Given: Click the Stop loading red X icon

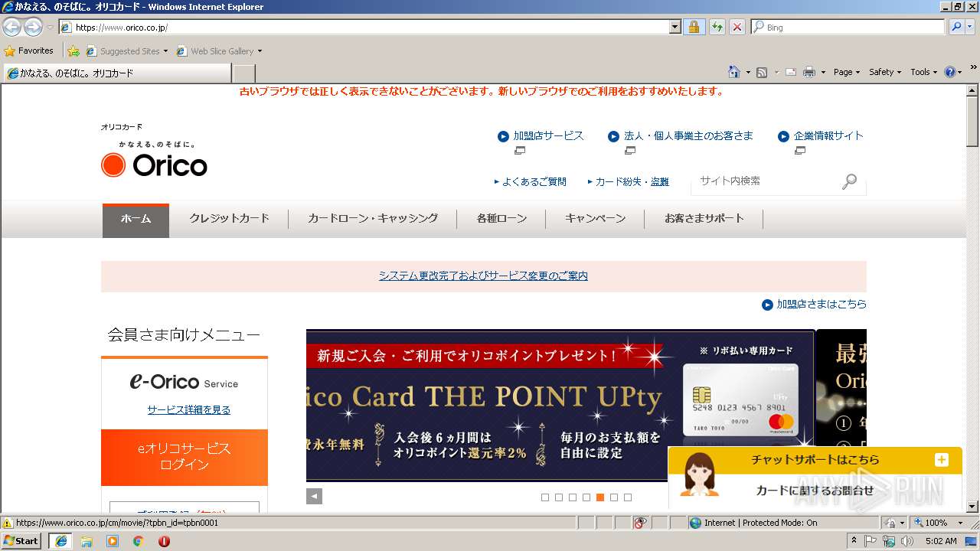Looking at the screenshot, I should point(737,27).
